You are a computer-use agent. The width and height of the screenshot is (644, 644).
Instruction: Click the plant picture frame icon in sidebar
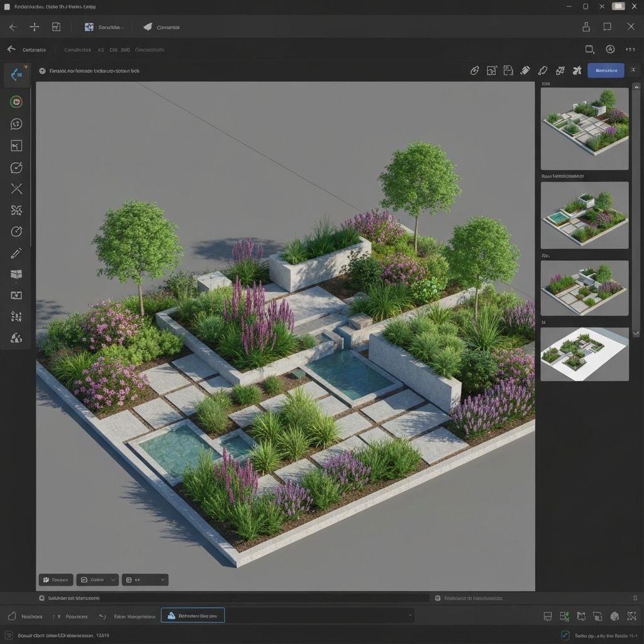16,146
